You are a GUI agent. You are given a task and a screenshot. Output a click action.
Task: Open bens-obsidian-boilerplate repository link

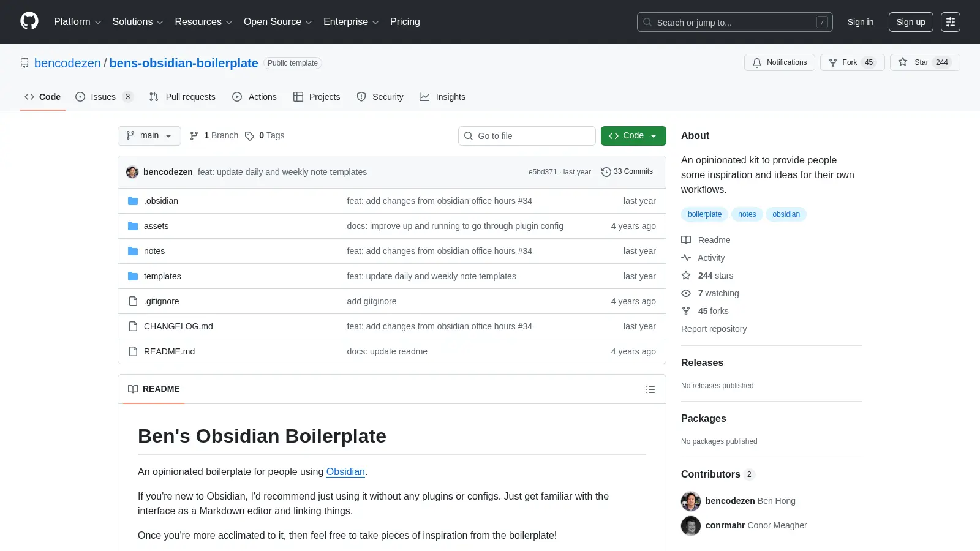184,63
